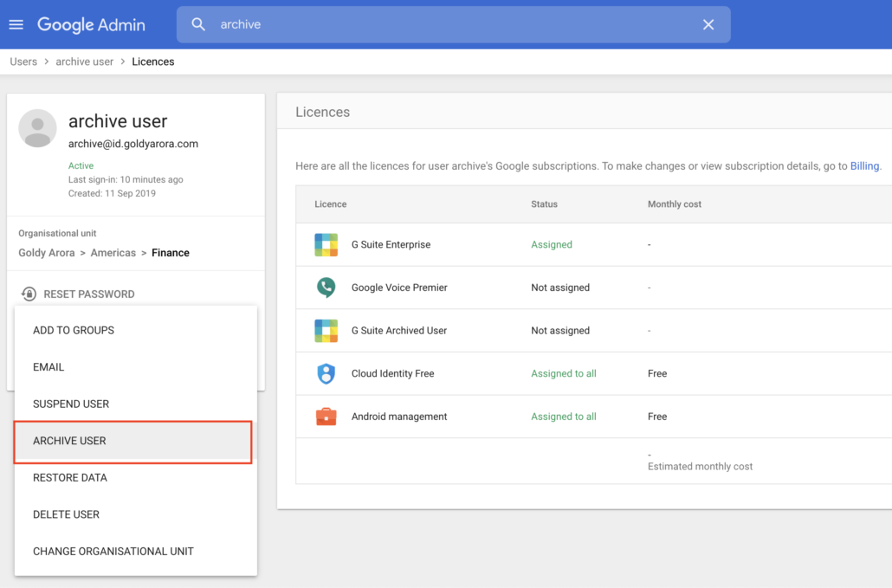Viewport: 892px width, 588px height.
Task: Click the Licences panel heading
Action: [322, 112]
